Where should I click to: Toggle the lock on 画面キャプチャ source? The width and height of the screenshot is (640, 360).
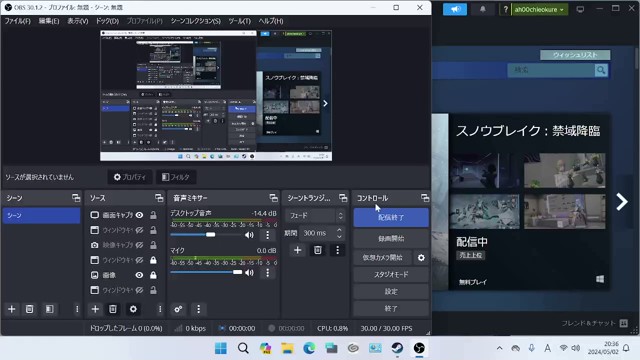pyautogui.click(x=153, y=215)
